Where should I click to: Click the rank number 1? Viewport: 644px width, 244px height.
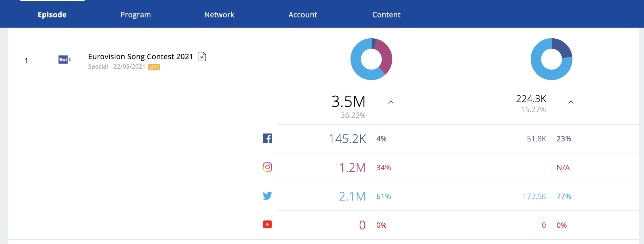tap(26, 61)
